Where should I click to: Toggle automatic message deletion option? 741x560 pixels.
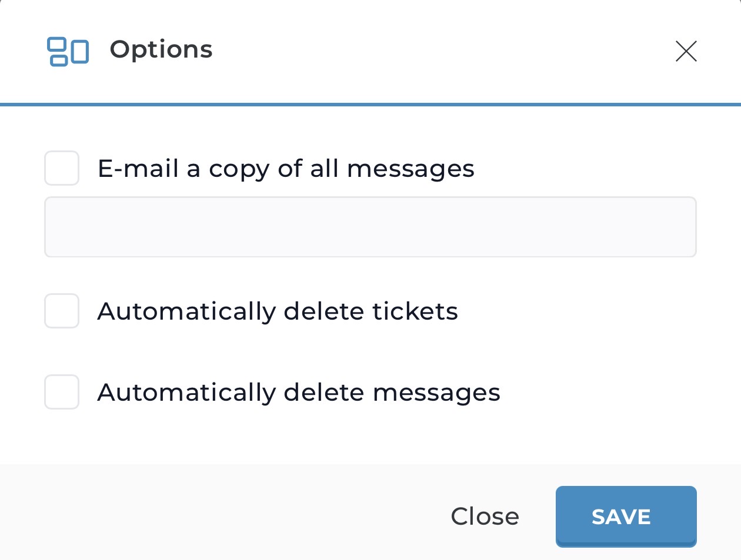click(x=62, y=392)
